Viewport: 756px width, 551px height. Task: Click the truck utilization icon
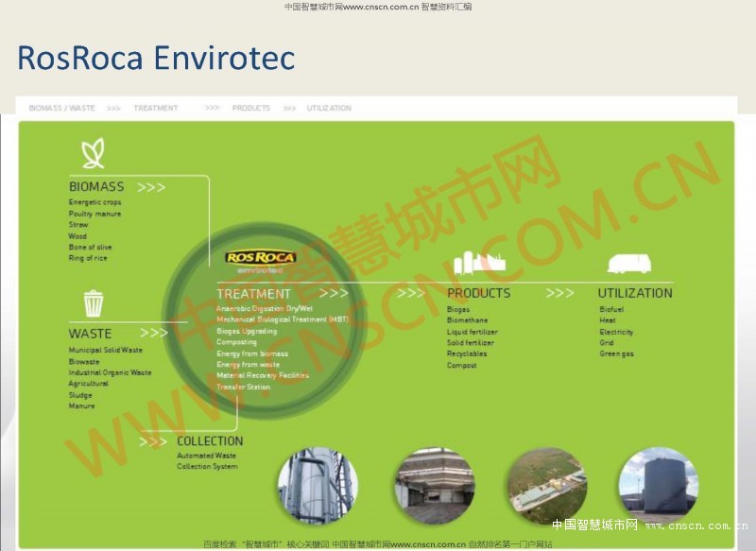pos(629,263)
